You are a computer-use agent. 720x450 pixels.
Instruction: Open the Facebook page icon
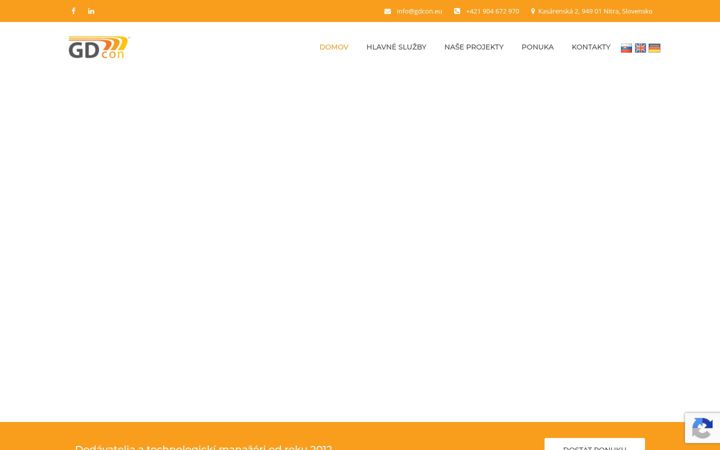[x=73, y=11]
